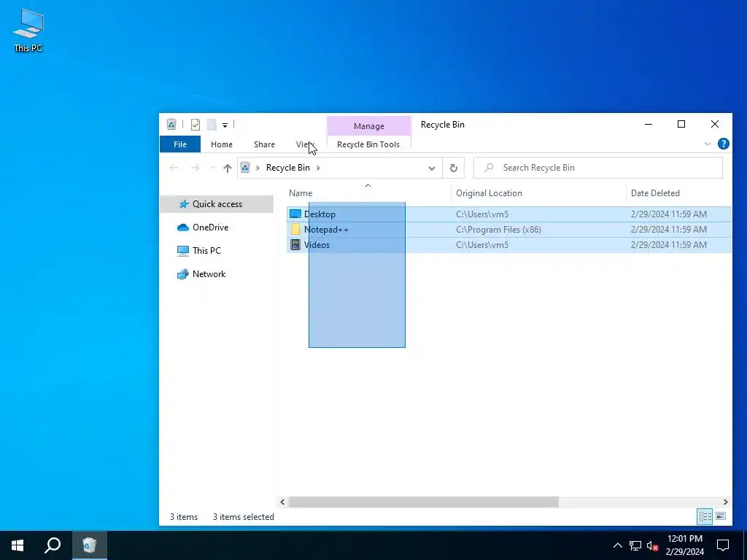This screenshot has width=747, height=560.
Task: Click the Recycle Bin icon in address bar
Action: [245, 168]
